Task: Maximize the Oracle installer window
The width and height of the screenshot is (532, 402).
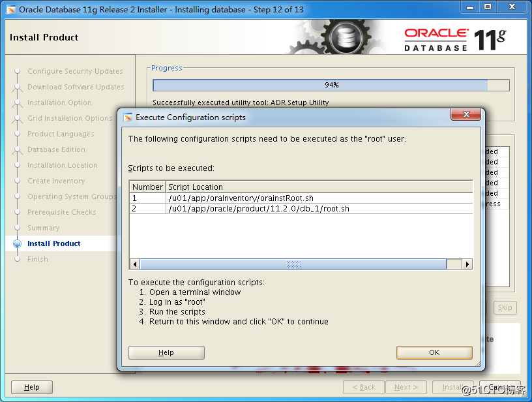Action: pyautogui.click(x=488, y=7)
